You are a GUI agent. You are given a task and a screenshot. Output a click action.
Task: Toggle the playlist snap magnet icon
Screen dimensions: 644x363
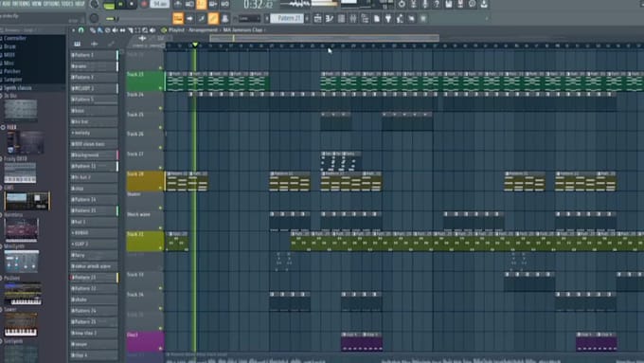[x=81, y=30]
